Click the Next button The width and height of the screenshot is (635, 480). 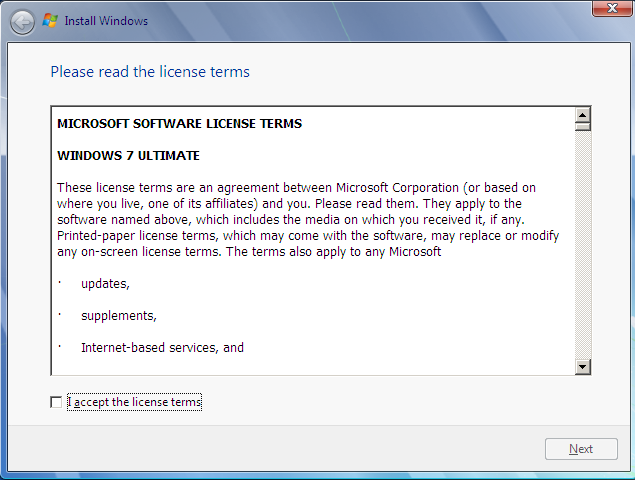click(x=581, y=449)
